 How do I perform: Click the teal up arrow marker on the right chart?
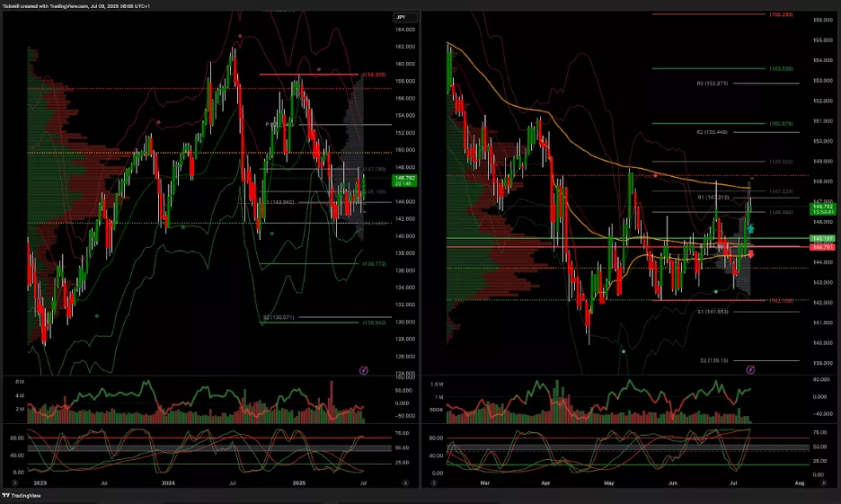(x=751, y=230)
